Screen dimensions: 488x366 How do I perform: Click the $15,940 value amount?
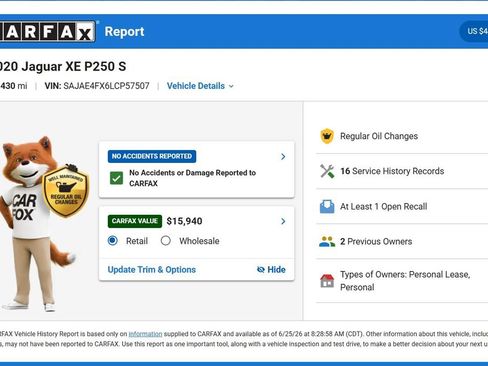[x=184, y=221]
